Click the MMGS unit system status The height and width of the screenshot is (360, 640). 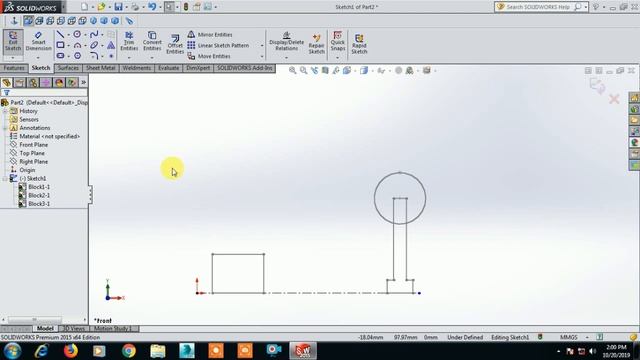click(569, 337)
